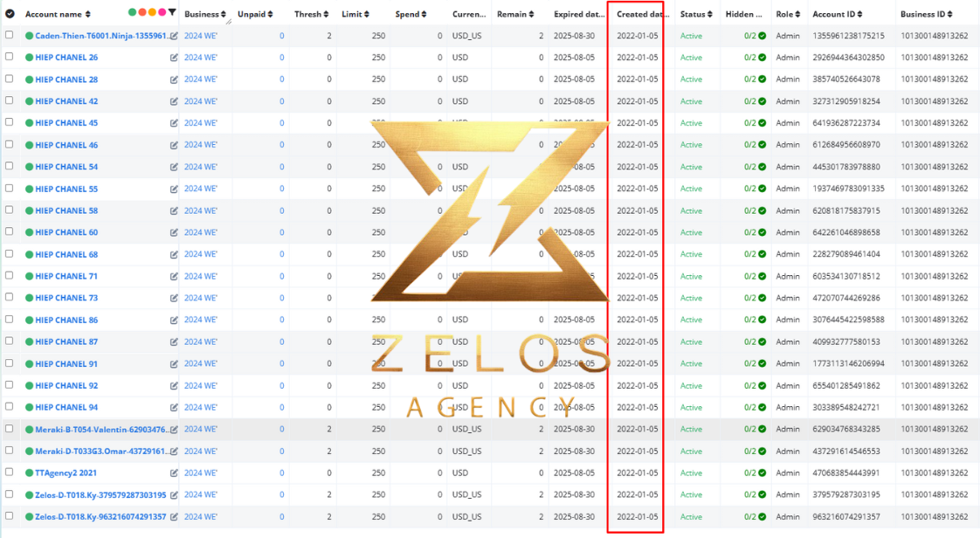Open the Meraki-B-T054.Valentin account link

click(102, 430)
